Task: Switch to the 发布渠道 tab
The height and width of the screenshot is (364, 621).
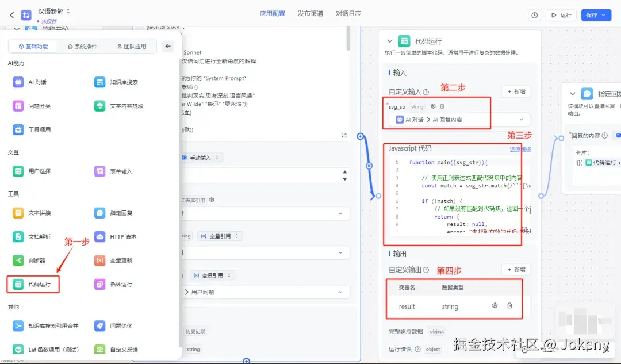Action: point(312,13)
